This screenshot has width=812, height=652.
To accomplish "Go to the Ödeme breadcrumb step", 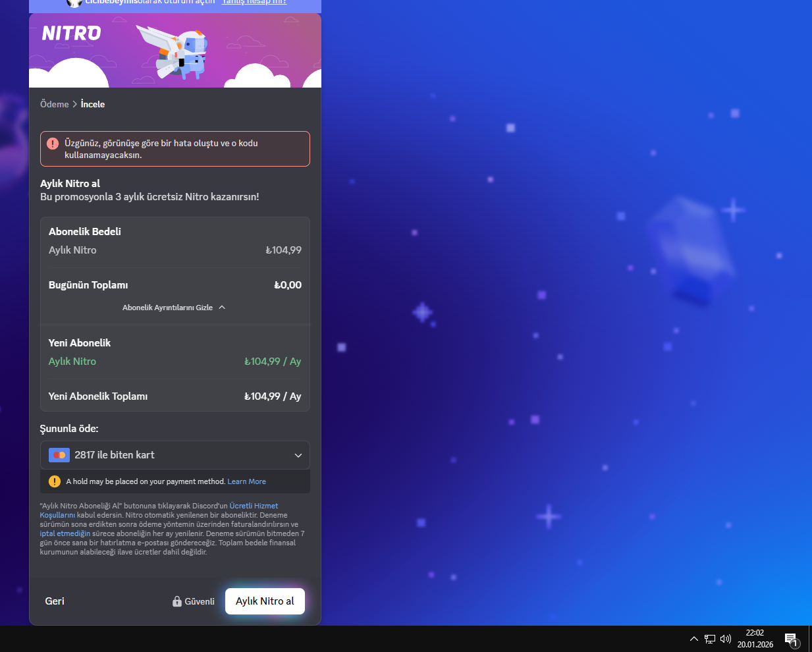I will (54, 104).
